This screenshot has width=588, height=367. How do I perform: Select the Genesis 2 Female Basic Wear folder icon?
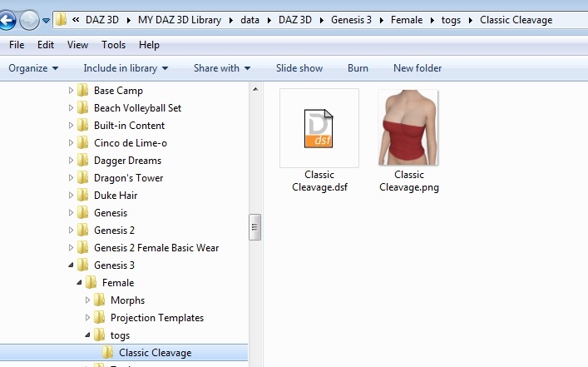83,248
